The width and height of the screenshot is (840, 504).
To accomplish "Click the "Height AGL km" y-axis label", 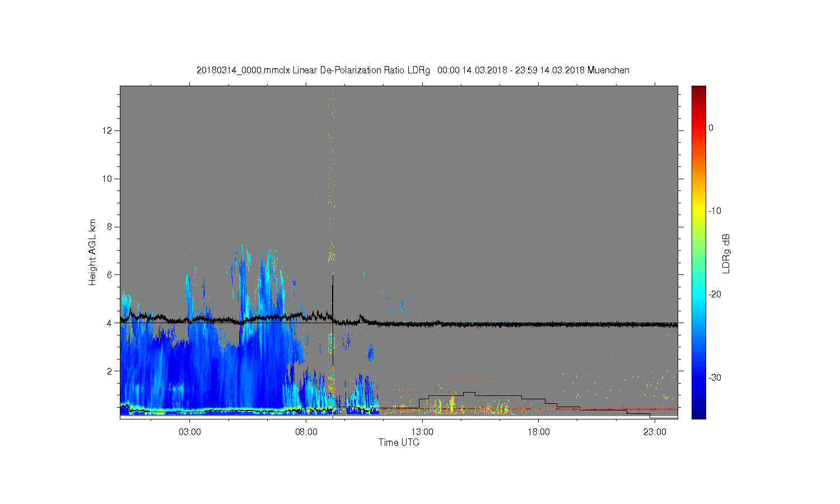I will 92,252.
